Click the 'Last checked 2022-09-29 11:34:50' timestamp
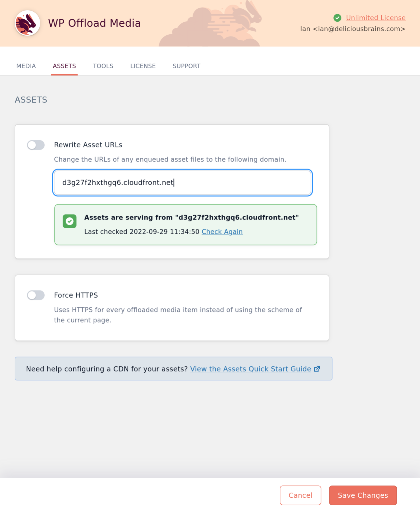Screen dimensions: 420x513 tap(142, 232)
